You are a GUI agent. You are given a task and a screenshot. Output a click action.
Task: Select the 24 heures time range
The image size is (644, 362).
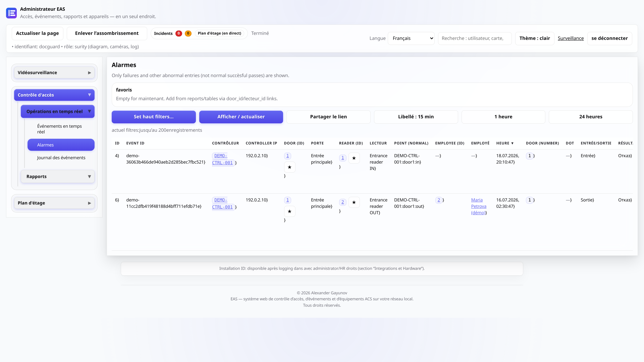click(591, 117)
